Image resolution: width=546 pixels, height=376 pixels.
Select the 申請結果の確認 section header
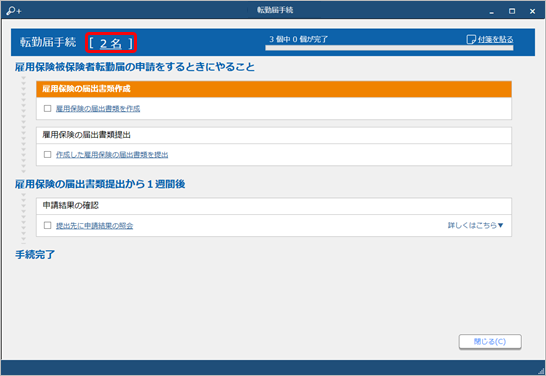pos(274,206)
